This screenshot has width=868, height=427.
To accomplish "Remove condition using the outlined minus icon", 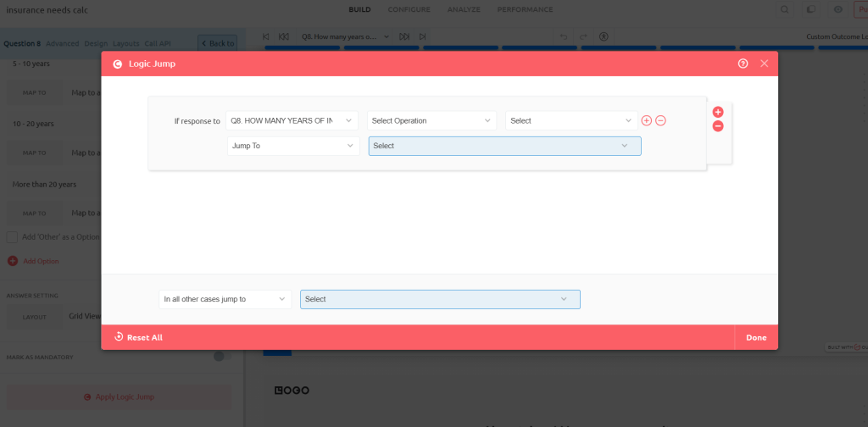I will point(661,120).
